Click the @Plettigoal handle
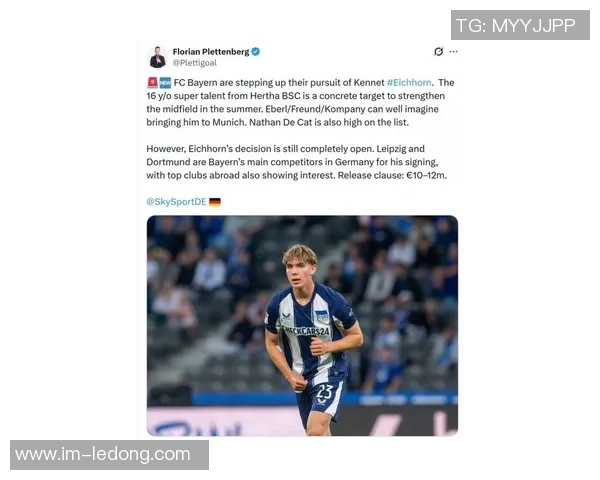600x480 pixels. pos(194,63)
